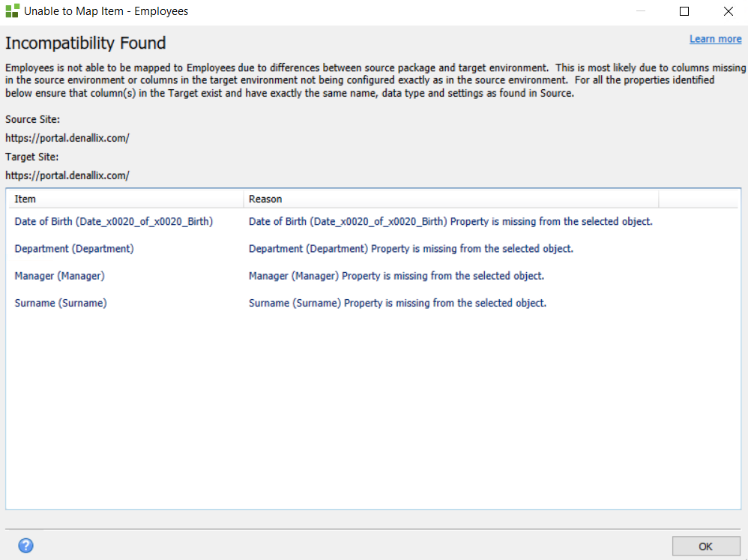Click the Date of Birth missing property reason
The image size is (748, 560).
(450, 222)
